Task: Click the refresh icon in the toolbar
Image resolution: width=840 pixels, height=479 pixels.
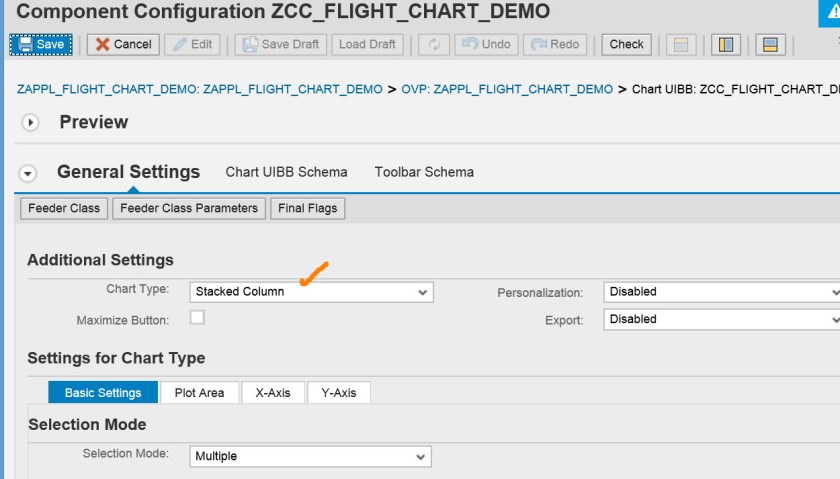Action: (x=434, y=44)
